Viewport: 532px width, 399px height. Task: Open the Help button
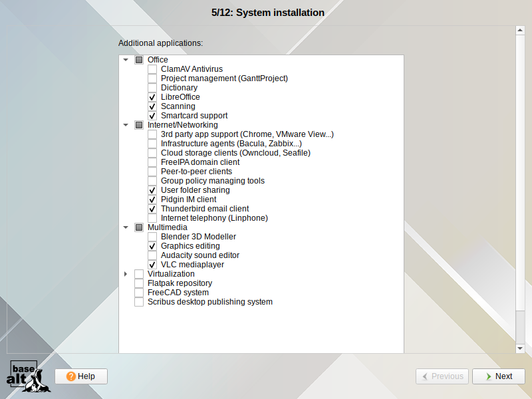81,376
